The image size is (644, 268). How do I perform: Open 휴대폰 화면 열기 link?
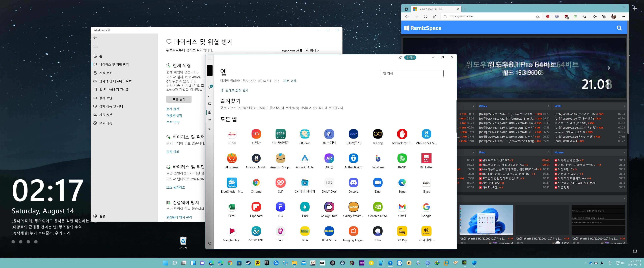pos(234,91)
